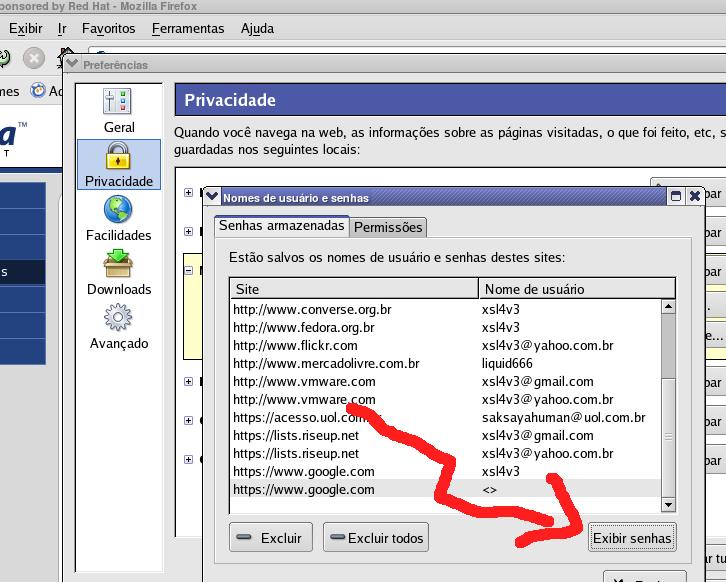Click the Exibir senhas button

632,538
